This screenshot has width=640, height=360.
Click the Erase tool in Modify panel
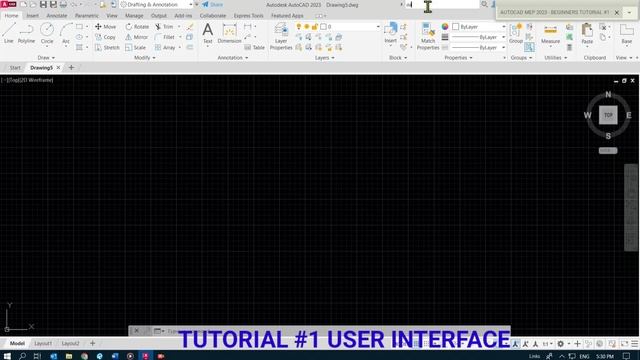click(x=190, y=27)
